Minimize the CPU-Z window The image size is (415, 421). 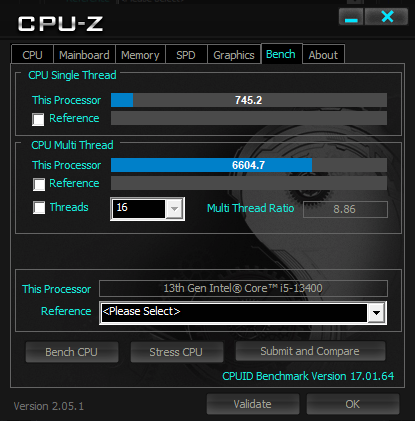pos(351,17)
